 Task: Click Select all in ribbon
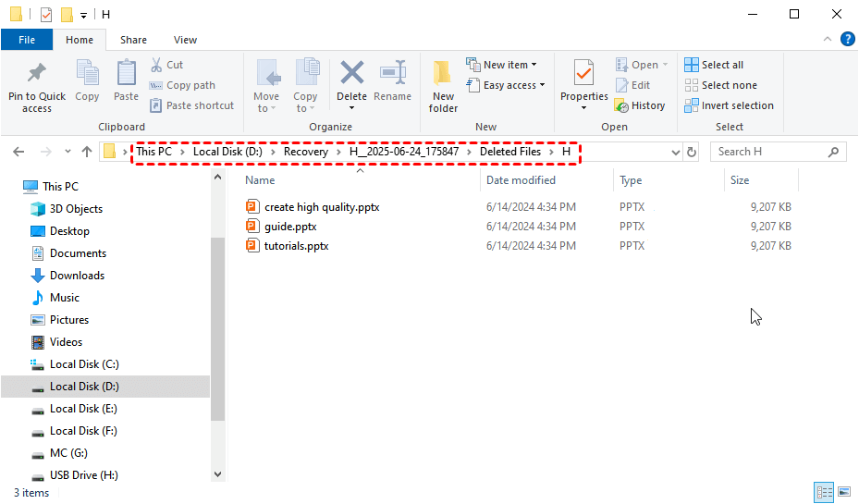pyautogui.click(x=714, y=65)
